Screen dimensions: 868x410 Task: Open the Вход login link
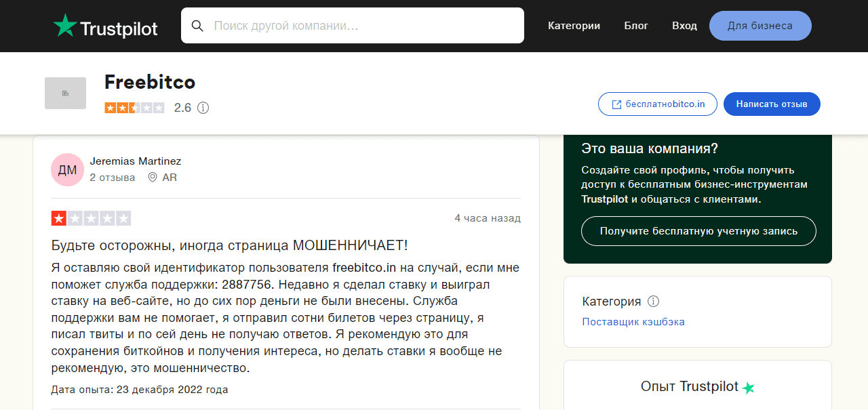click(x=684, y=26)
